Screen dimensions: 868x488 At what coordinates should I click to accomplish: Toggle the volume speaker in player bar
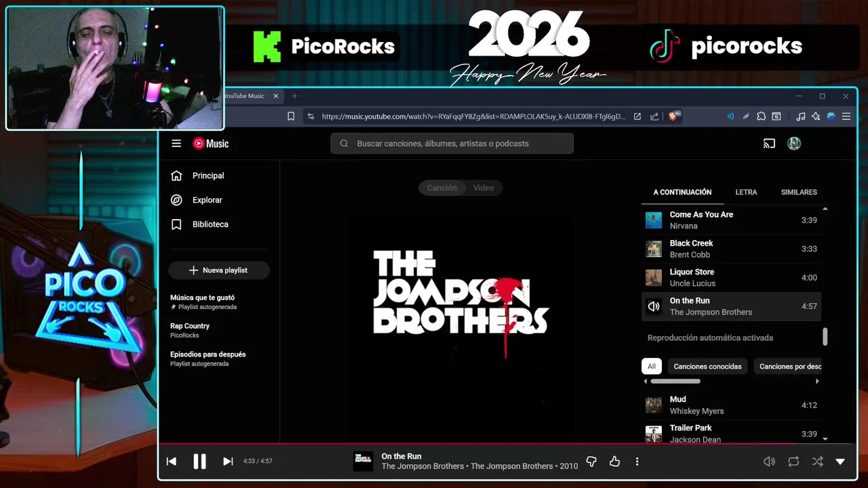click(x=769, y=462)
